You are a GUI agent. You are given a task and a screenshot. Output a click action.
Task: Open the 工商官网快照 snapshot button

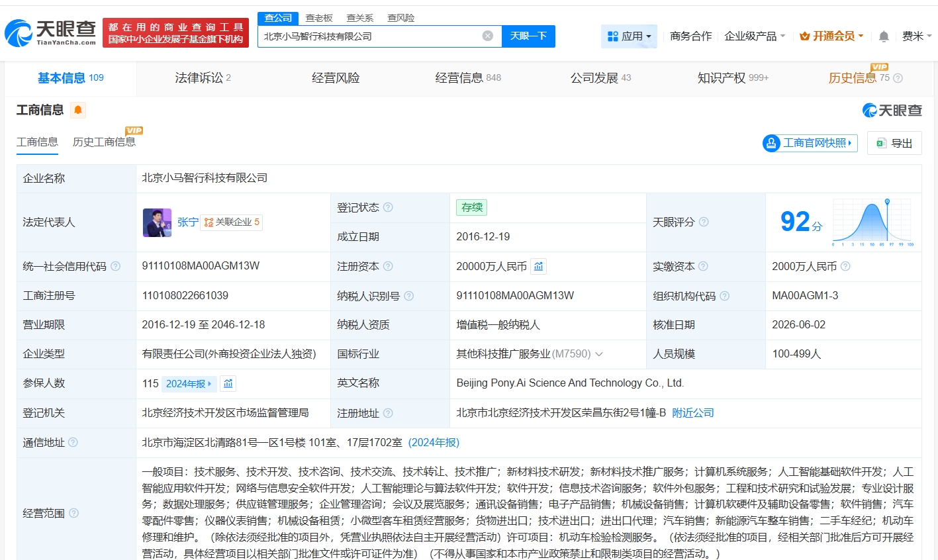pyautogui.click(x=810, y=143)
